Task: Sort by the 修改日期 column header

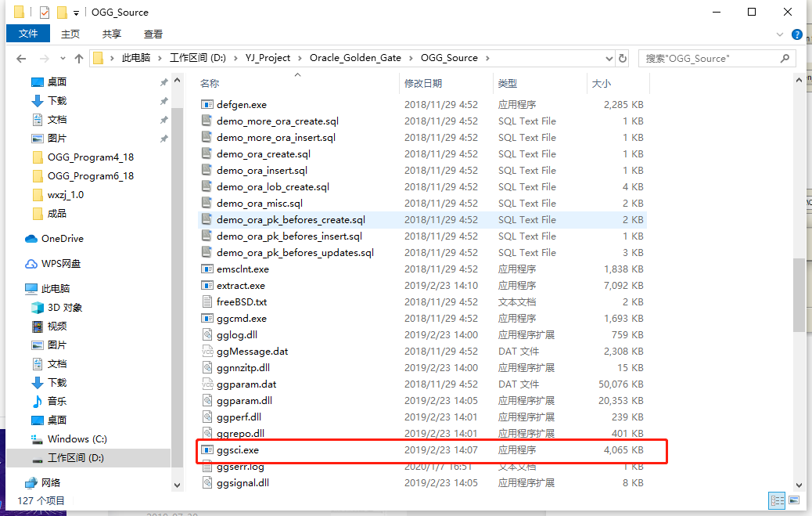Action: 423,84
